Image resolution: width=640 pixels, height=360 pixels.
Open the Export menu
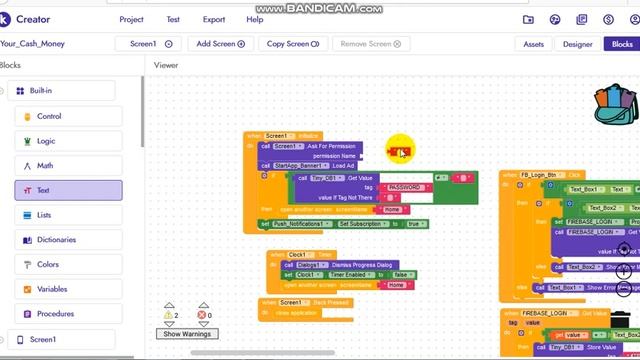[x=214, y=20]
